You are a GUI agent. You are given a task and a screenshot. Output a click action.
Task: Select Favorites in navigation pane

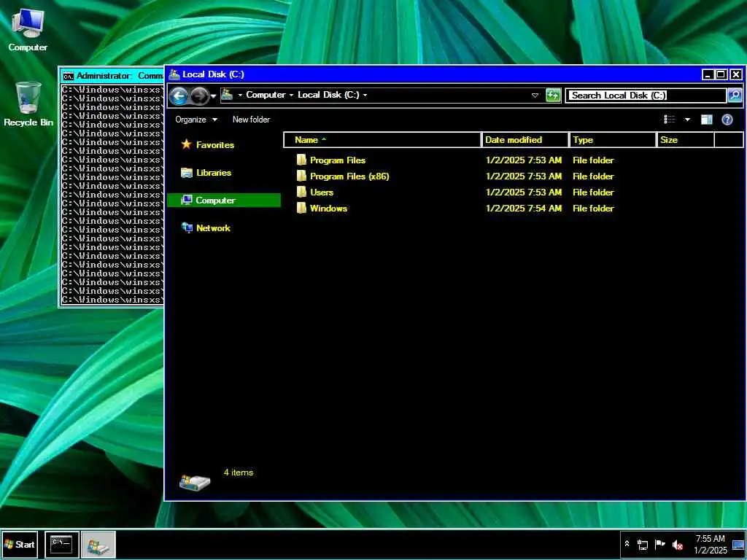tap(215, 145)
